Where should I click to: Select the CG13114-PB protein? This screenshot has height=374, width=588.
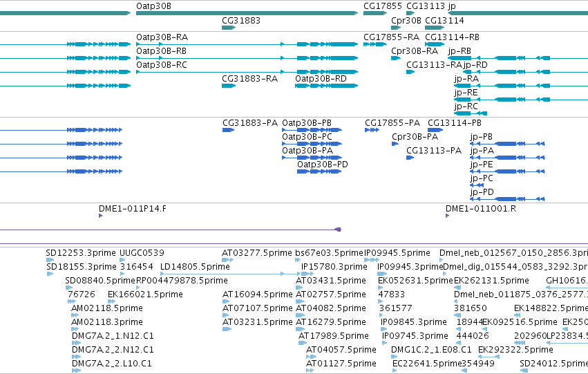click(435, 130)
